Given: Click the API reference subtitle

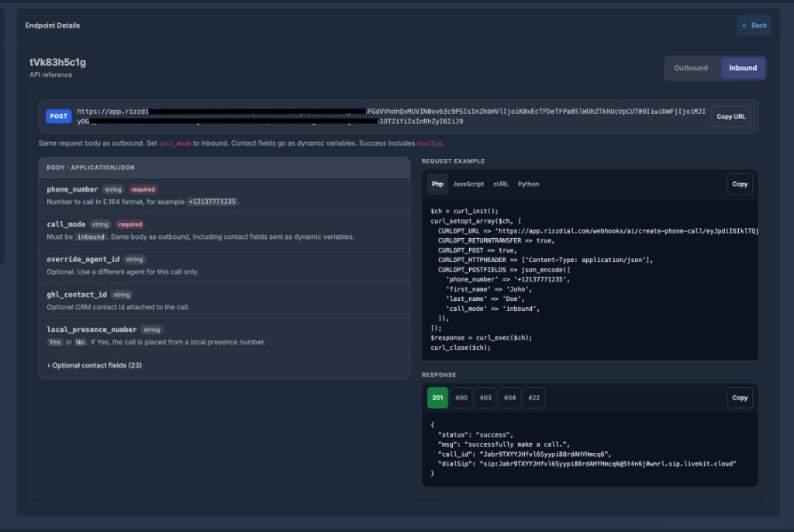Looking at the screenshot, I should point(50,75).
